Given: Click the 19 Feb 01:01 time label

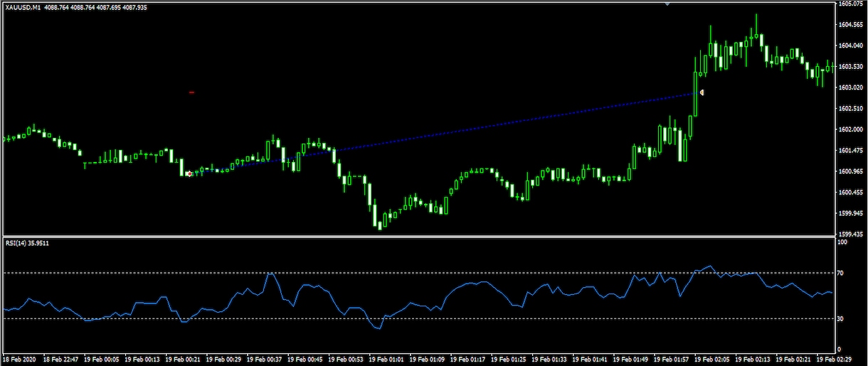Looking at the screenshot, I should 387,359.
